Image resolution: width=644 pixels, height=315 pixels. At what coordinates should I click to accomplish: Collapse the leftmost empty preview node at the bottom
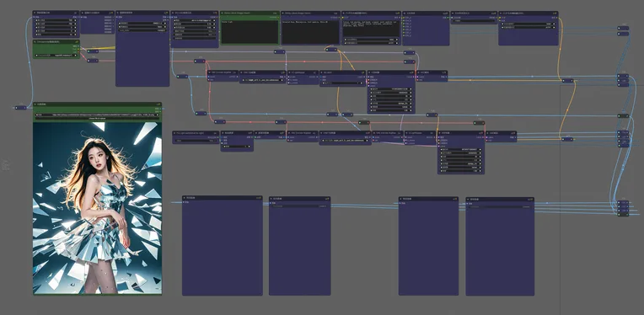tap(185, 198)
